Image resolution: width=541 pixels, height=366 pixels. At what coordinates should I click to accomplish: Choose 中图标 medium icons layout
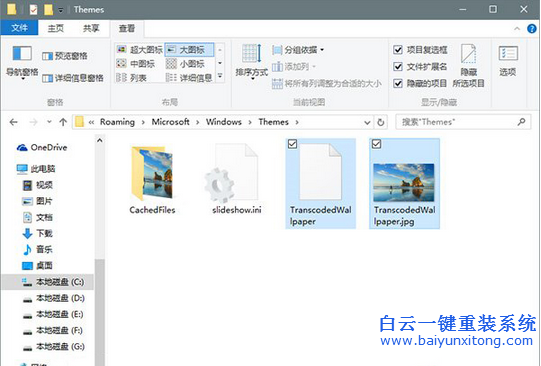pyautogui.click(x=136, y=64)
